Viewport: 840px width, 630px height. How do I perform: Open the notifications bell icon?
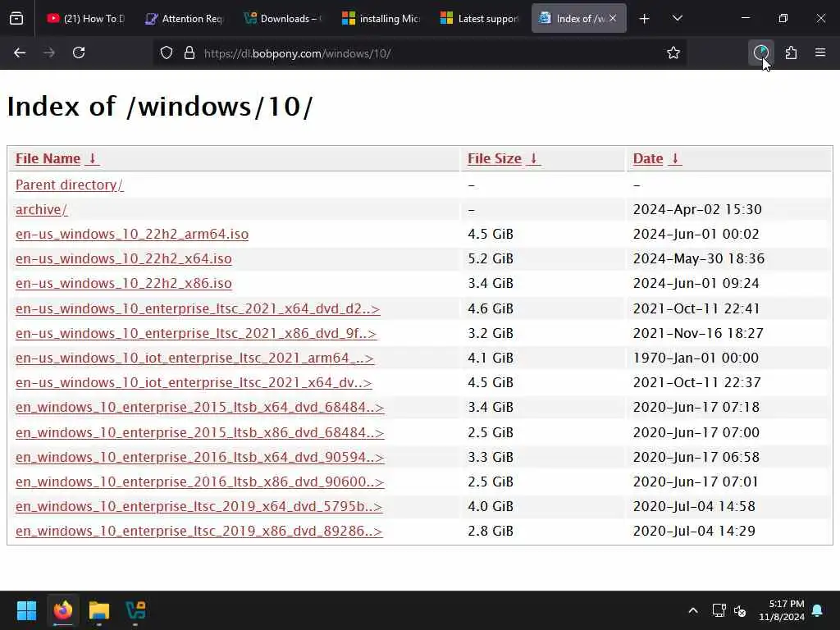coord(818,610)
